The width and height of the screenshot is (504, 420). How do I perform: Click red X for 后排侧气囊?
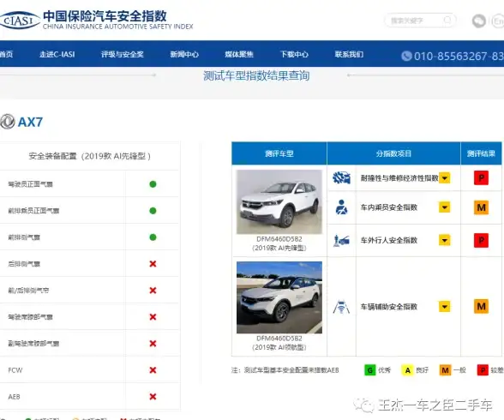(153, 264)
